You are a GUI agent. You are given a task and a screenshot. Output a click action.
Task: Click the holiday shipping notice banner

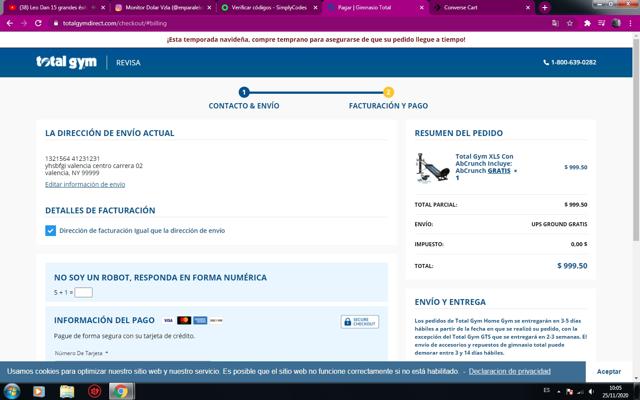316,40
